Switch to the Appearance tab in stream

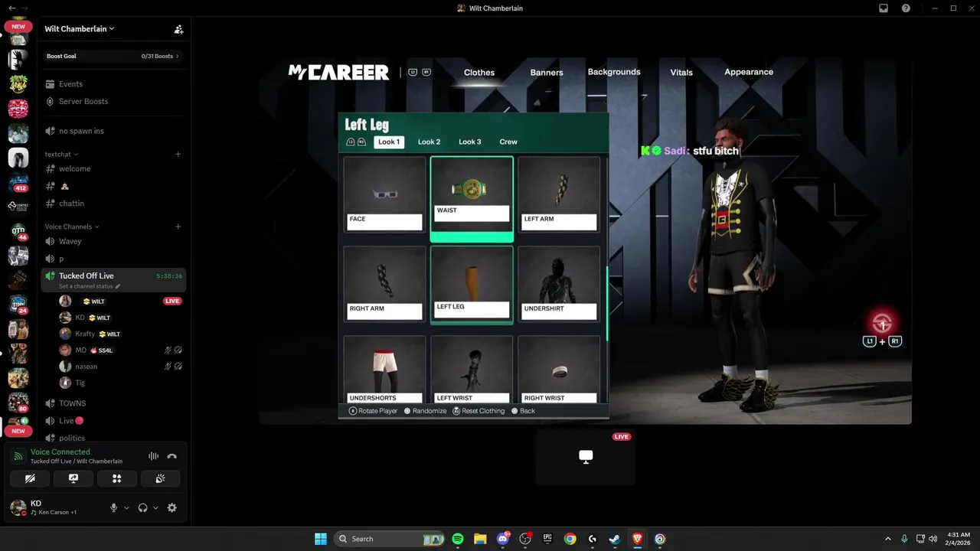click(x=749, y=72)
